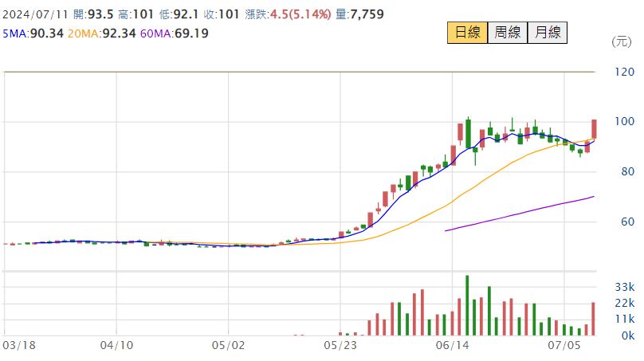Screen dimensions: 644x361
Task: Click the 03/18 date axis label
Action: [x=19, y=345]
